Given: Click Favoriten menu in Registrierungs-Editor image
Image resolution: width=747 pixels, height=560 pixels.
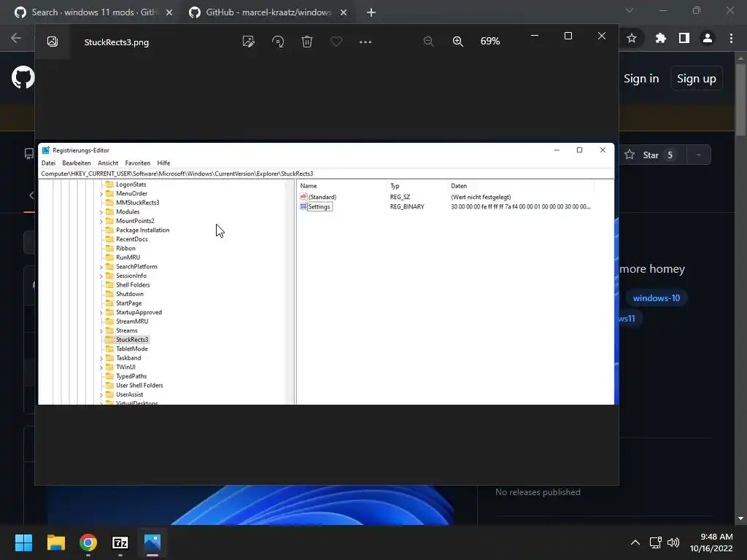Looking at the screenshot, I should 137,163.
